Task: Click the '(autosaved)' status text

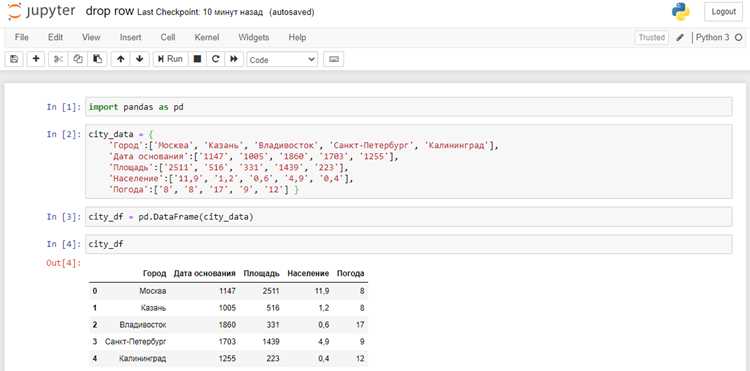Action: pyautogui.click(x=292, y=12)
